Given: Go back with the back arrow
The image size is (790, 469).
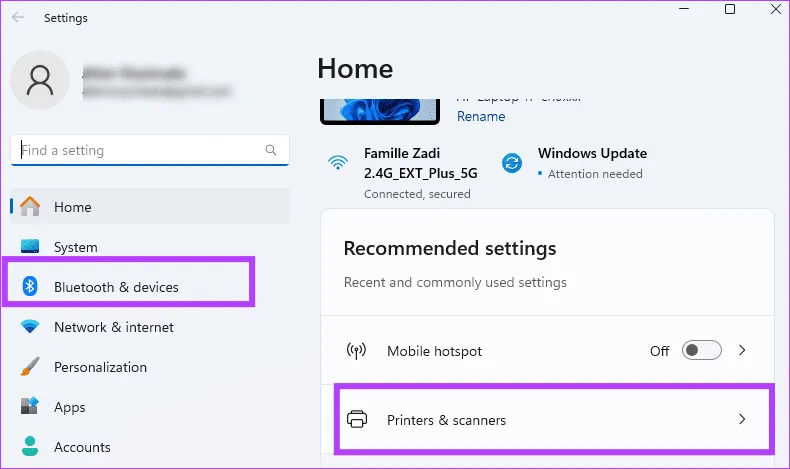Looking at the screenshot, I should (x=18, y=18).
